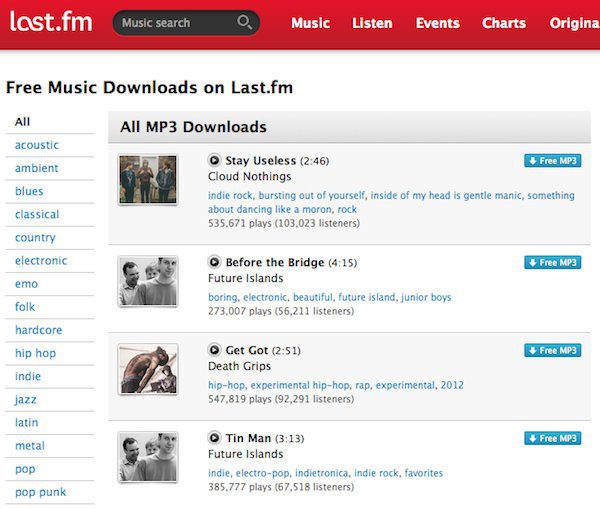Viewport: 600px width, 508px height.
Task: Open the 'boring' tag
Action: (x=223, y=297)
